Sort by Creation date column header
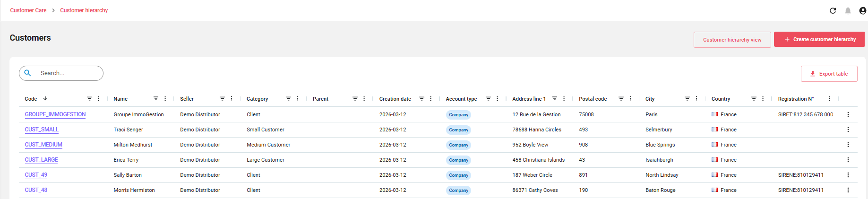Viewport: 868px width, 199px height. [395, 99]
